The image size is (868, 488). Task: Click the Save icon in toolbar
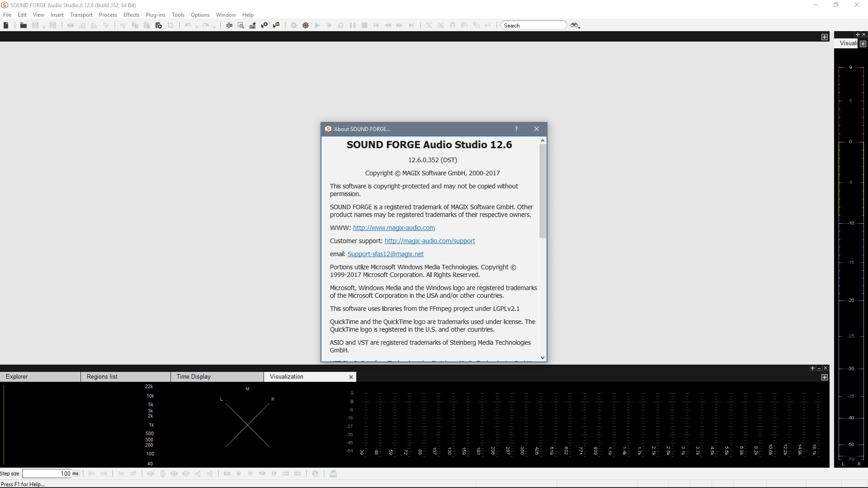(35, 25)
